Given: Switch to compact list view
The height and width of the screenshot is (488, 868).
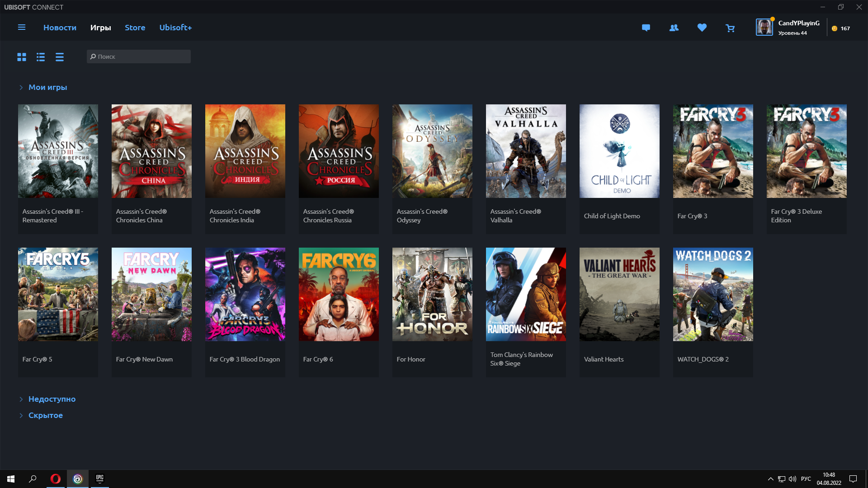Looking at the screenshot, I should [60, 57].
